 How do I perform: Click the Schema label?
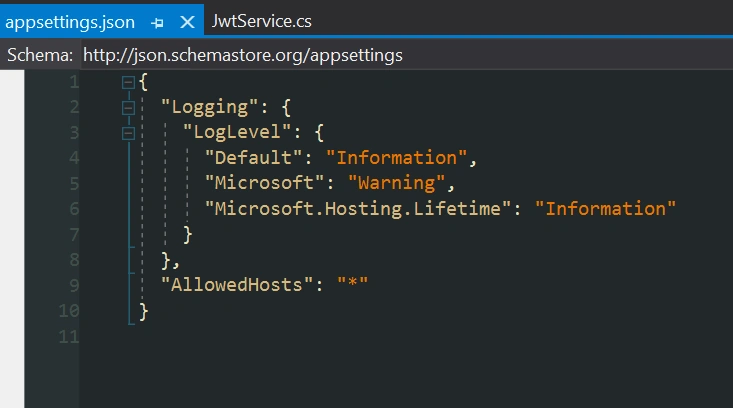tap(40, 55)
